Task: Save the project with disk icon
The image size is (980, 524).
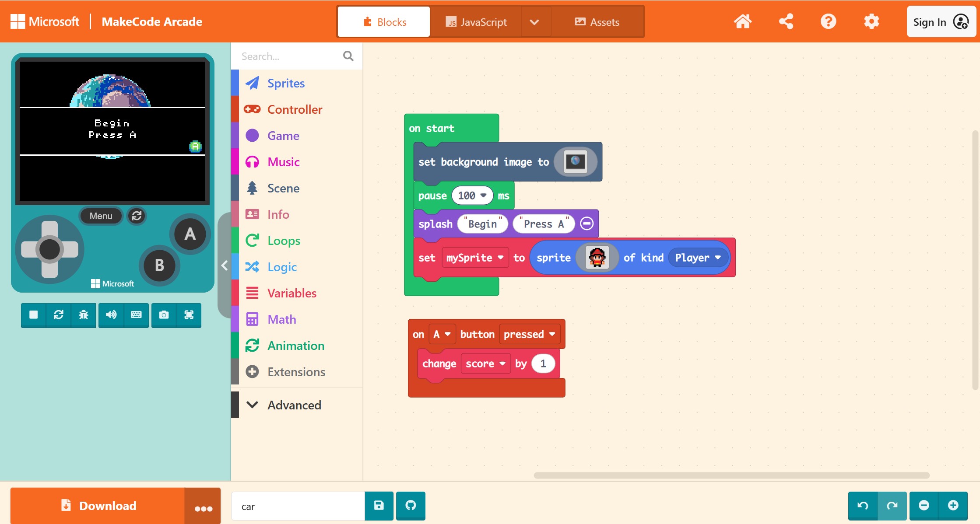Action: [x=379, y=506]
